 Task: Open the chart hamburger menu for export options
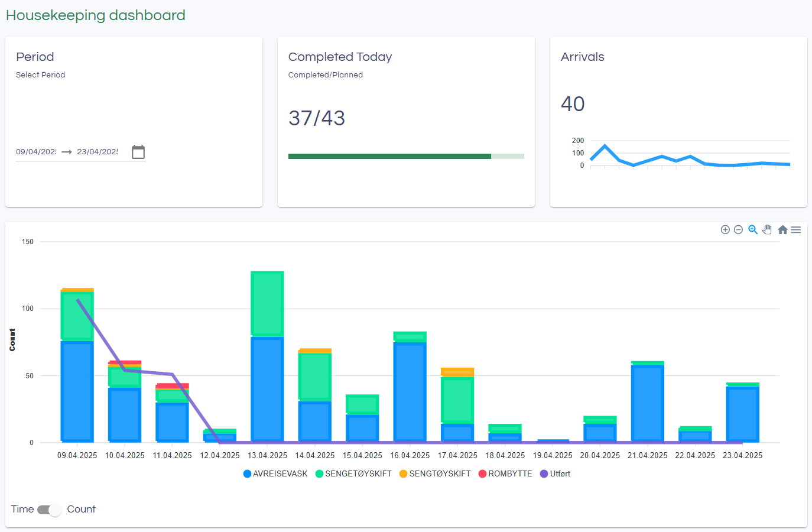pyautogui.click(x=796, y=229)
